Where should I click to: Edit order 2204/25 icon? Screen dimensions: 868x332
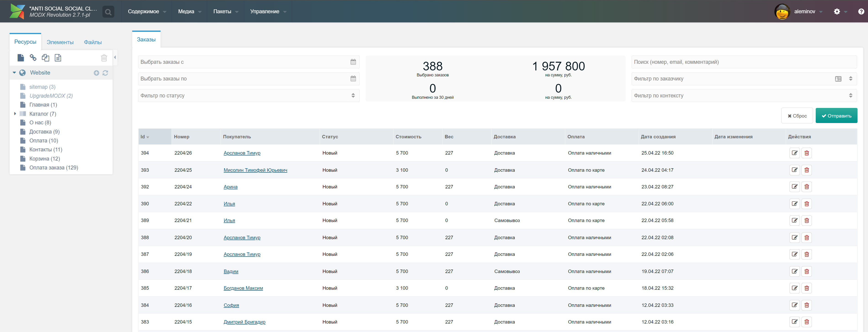point(794,170)
